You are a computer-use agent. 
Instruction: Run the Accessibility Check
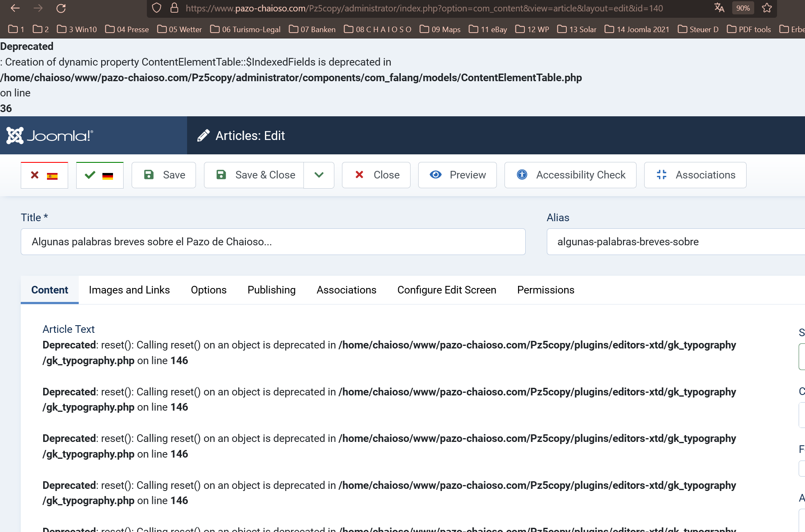coord(571,175)
